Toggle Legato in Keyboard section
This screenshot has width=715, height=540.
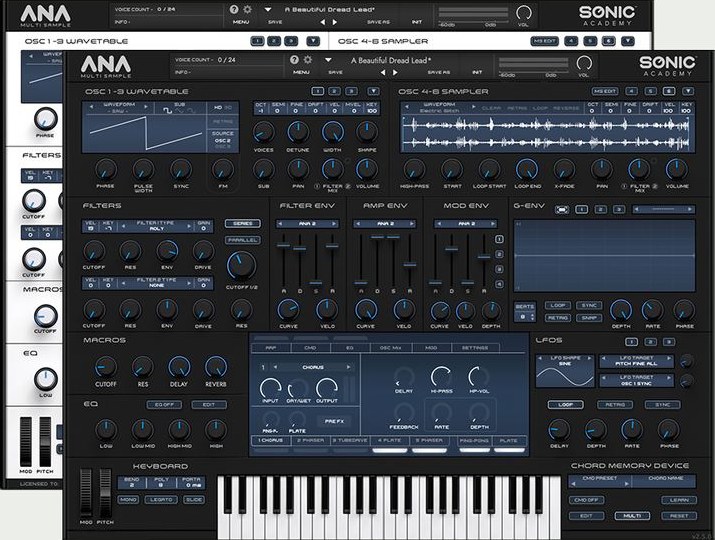pos(161,499)
